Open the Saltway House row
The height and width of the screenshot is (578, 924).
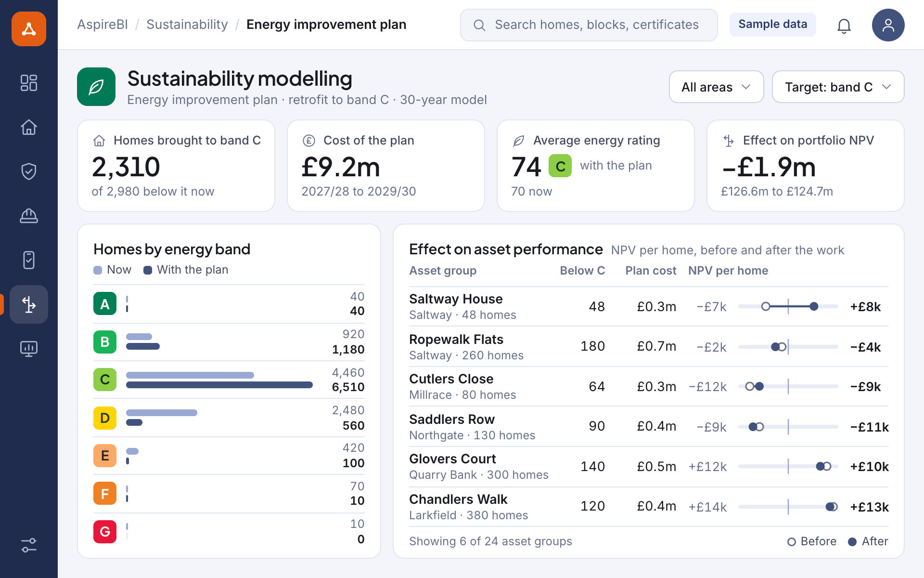(649, 306)
